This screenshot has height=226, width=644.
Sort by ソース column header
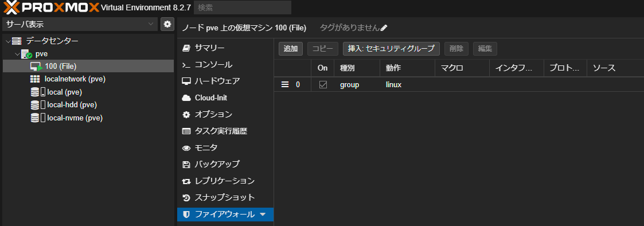click(615, 68)
